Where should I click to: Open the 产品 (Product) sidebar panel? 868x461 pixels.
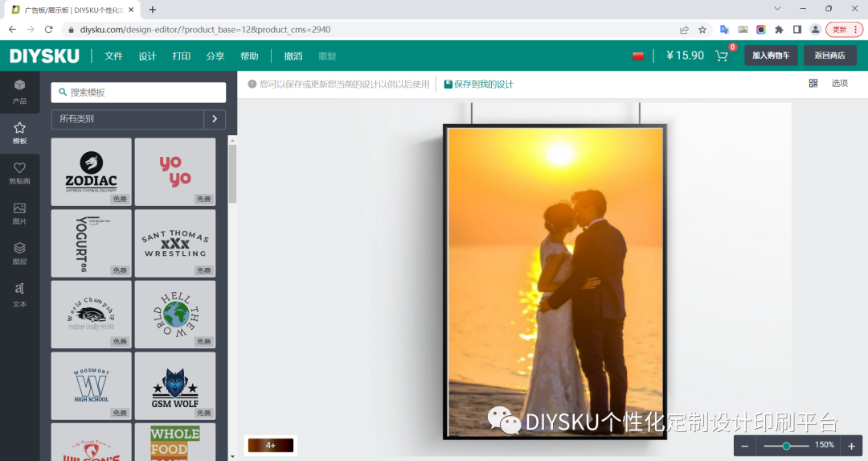tap(19, 92)
